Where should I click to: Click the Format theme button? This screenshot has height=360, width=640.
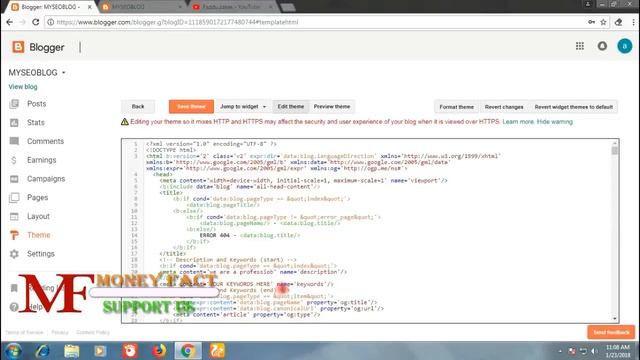point(456,107)
